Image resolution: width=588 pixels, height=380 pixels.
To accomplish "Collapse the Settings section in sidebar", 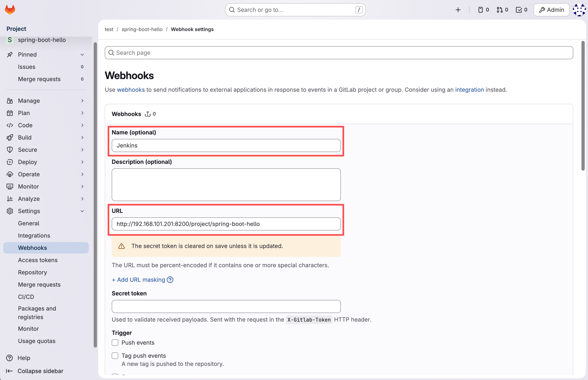I will point(82,211).
